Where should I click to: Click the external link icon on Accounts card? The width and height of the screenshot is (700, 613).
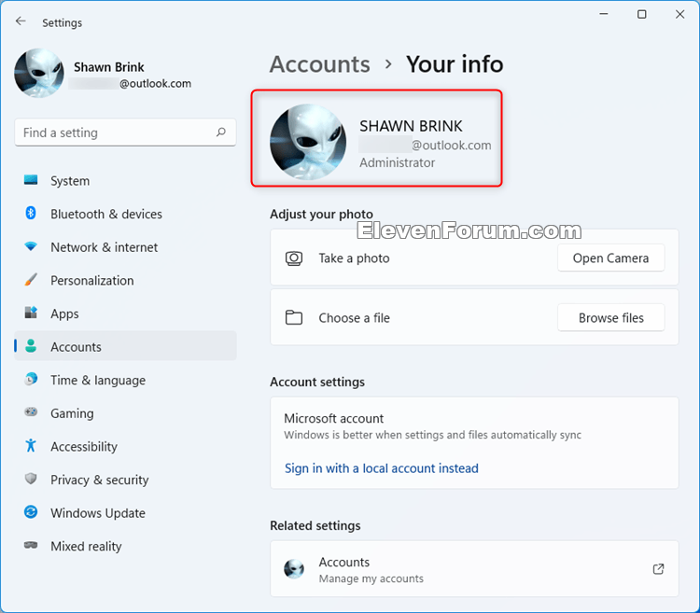pos(659,569)
